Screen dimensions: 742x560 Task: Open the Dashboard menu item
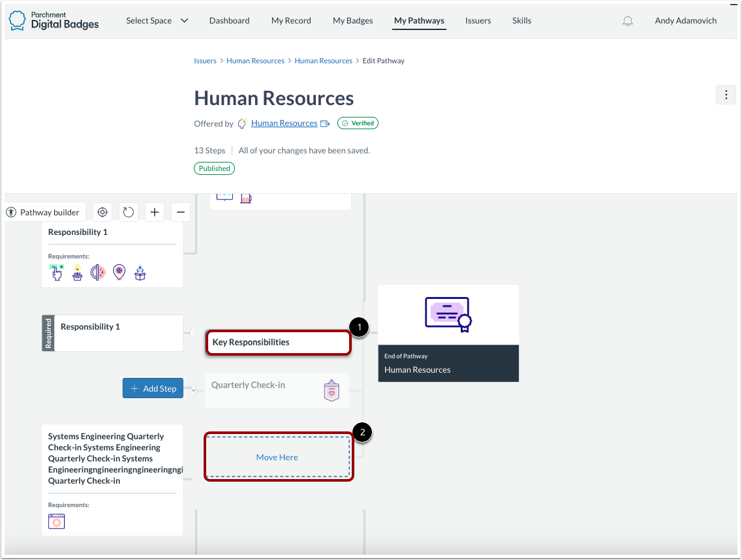(229, 20)
